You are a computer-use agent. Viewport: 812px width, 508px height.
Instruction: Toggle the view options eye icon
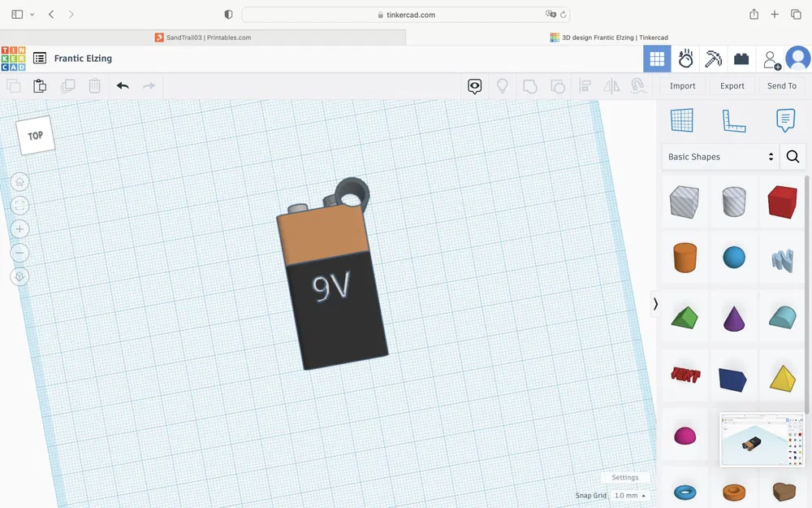click(474, 86)
